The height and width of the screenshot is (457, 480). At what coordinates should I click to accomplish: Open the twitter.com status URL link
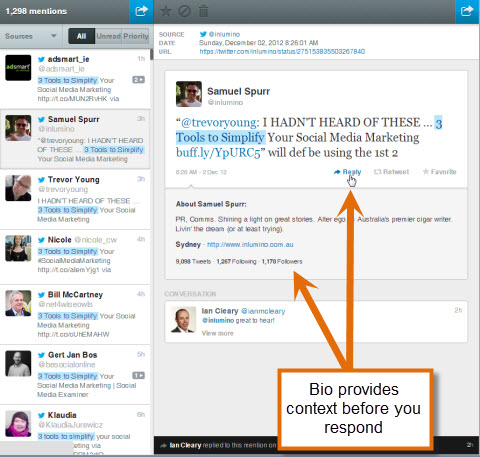pos(282,52)
